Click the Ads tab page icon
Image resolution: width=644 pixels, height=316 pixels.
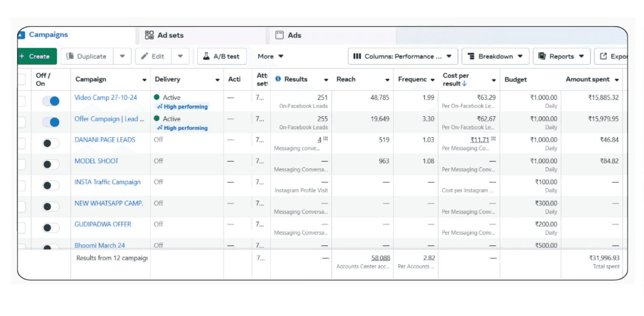coord(280,35)
